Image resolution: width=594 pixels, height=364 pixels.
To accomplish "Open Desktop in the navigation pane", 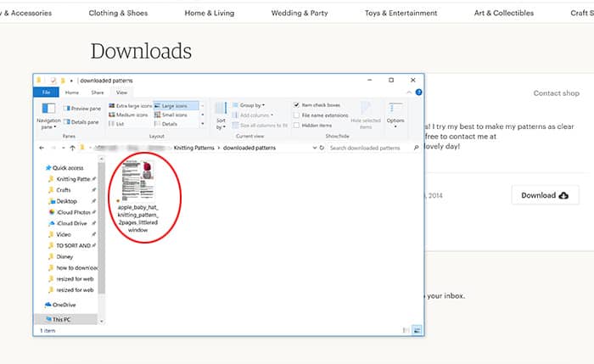I will click(63, 201).
